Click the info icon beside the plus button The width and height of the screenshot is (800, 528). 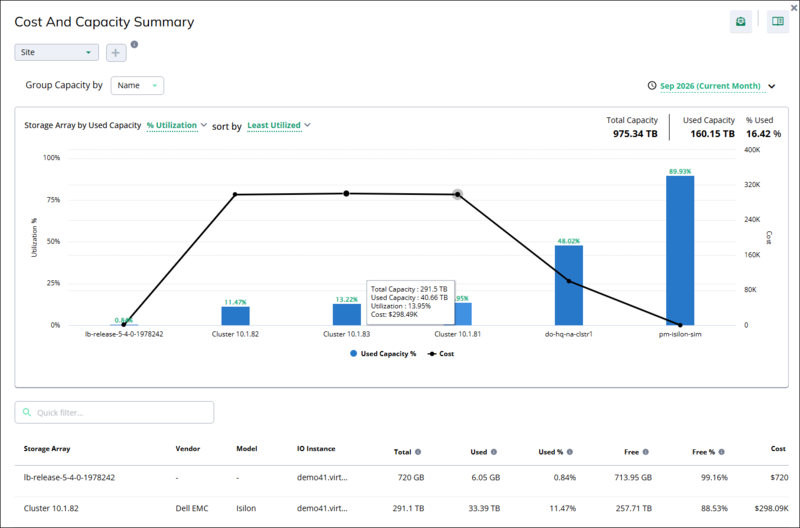[x=134, y=44]
